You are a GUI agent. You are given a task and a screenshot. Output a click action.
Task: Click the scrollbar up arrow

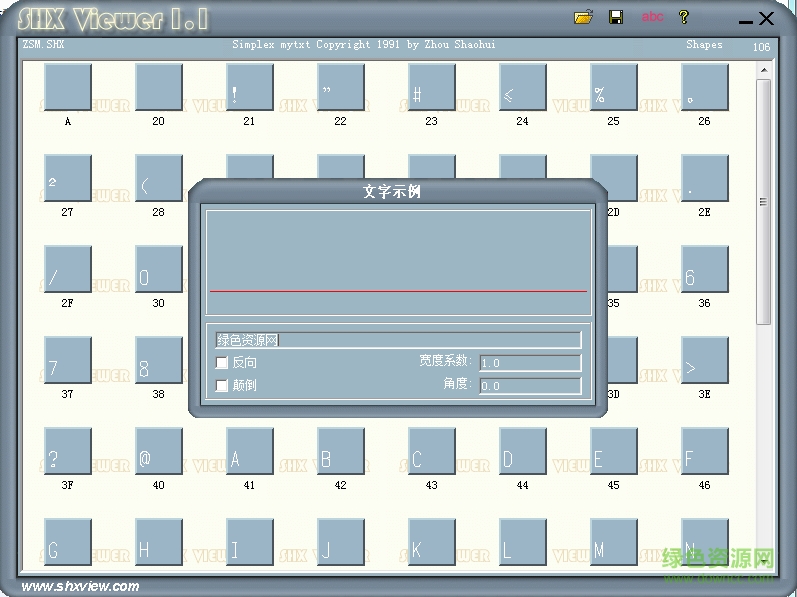pyautogui.click(x=763, y=70)
